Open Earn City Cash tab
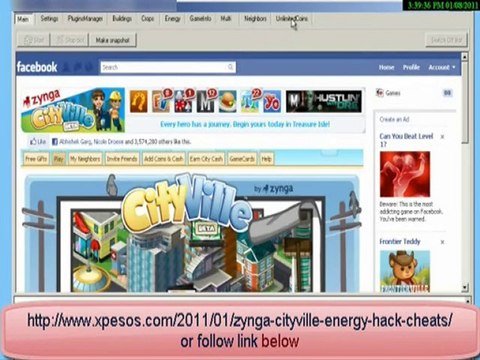The width and height of the screenshot is (480, 360). click(x=206, y=159)
